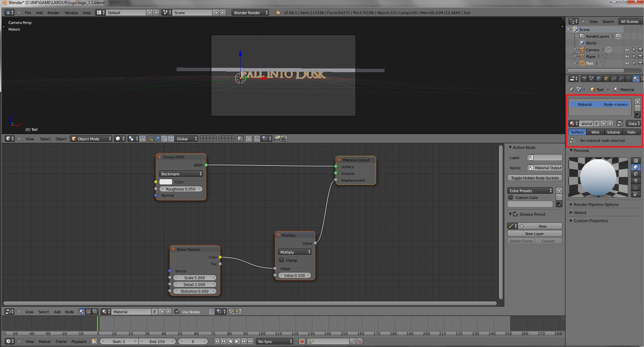Open No Sync playback dropdown

point(275,341)
